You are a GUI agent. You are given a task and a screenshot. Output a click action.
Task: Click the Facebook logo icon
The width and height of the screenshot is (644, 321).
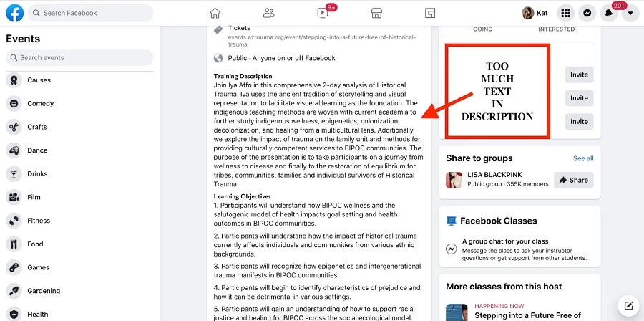click(16, 13)
